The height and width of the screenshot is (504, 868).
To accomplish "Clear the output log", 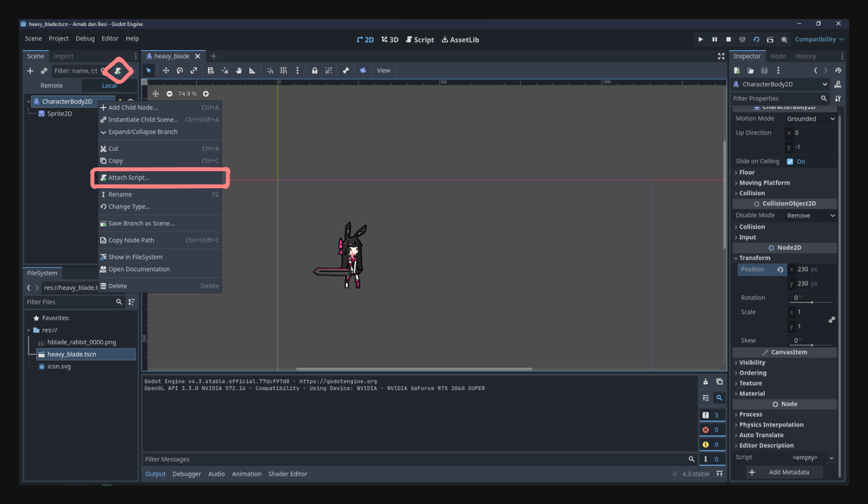I will pos(706,382).
